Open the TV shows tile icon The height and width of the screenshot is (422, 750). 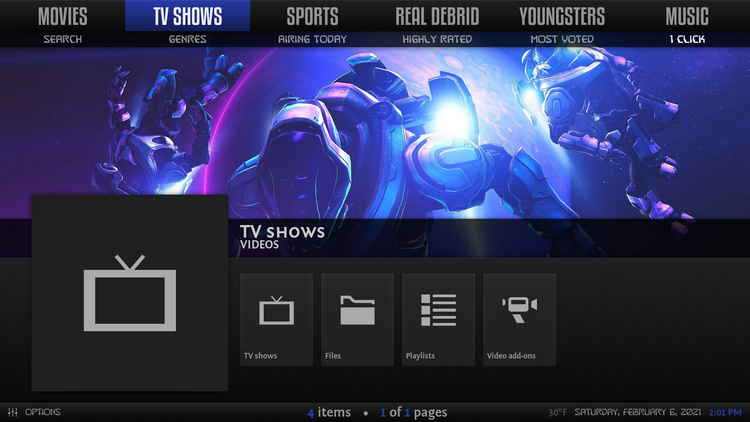coord(276,310)
